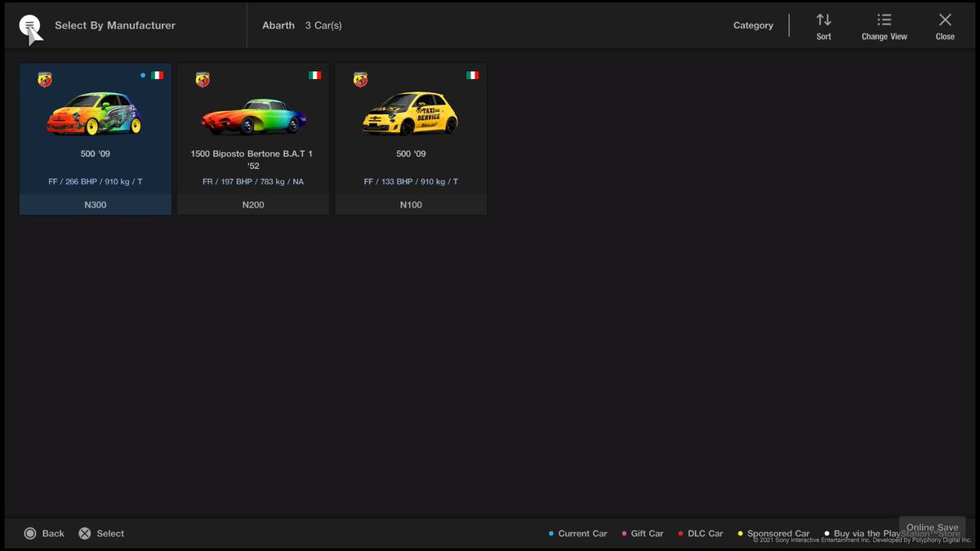Click the N300 class label
980x551 pixels.
(x=96, y=205)
